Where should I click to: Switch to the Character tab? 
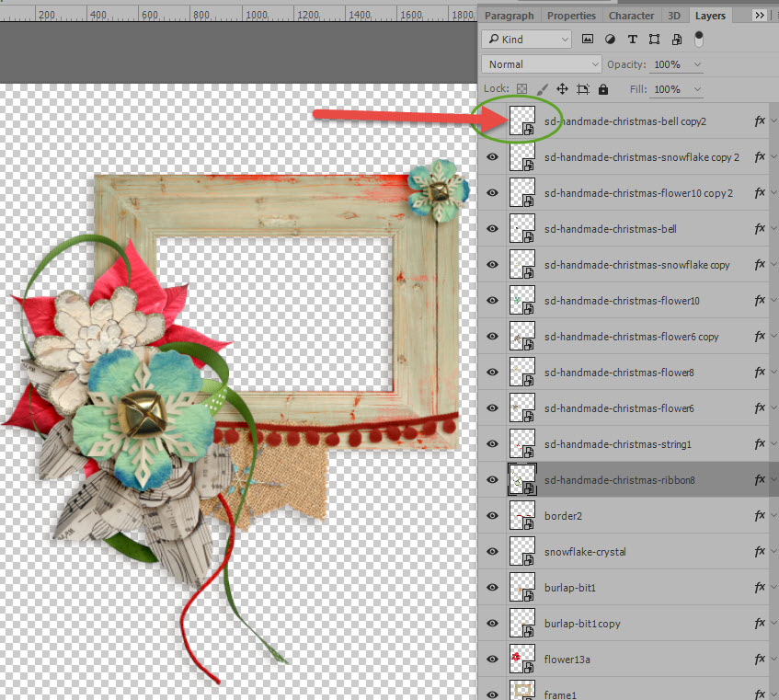pyautogui.click(x=631, y=16)
